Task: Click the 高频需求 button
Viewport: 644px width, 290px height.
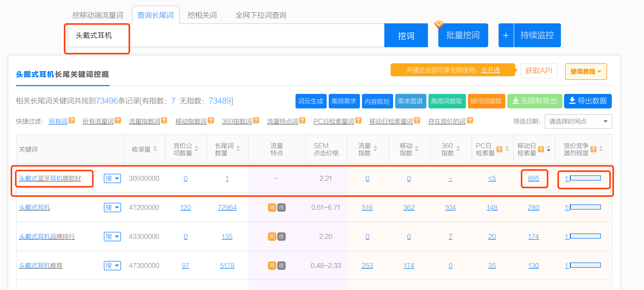Action: 344,101
